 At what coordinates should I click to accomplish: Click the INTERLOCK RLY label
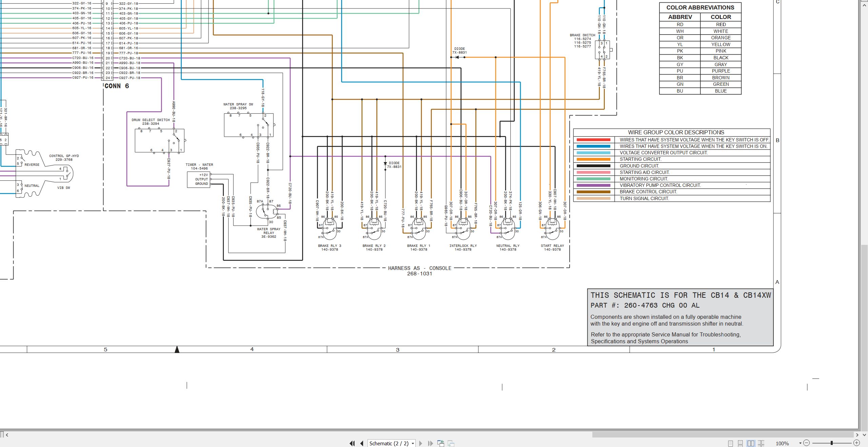[x=463, y=246]
